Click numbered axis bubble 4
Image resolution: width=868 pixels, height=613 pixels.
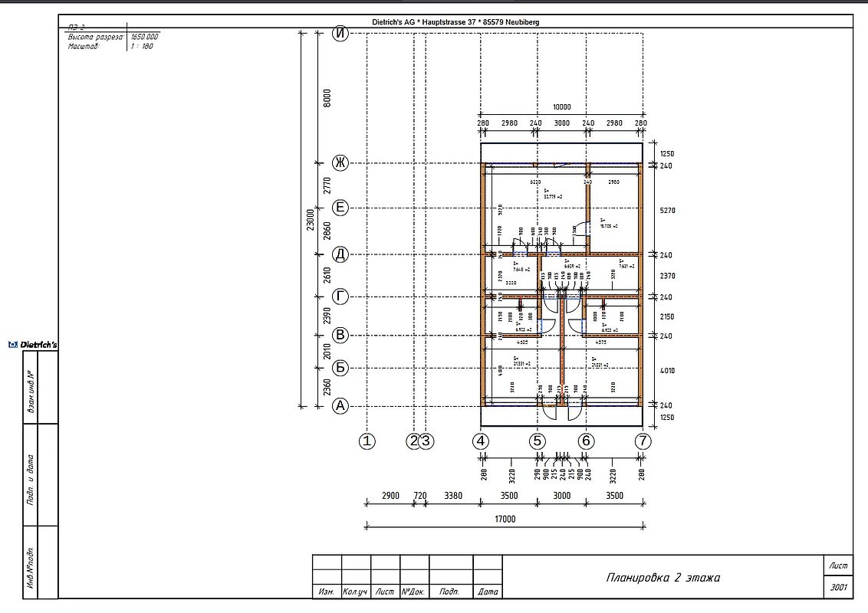pyautogui.click(x=480, y=441)
